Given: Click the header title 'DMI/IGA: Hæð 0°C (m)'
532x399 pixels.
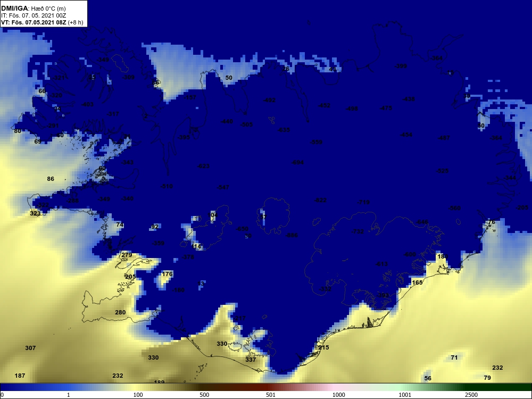Looking at the screenshot, I should coord(33,9).
